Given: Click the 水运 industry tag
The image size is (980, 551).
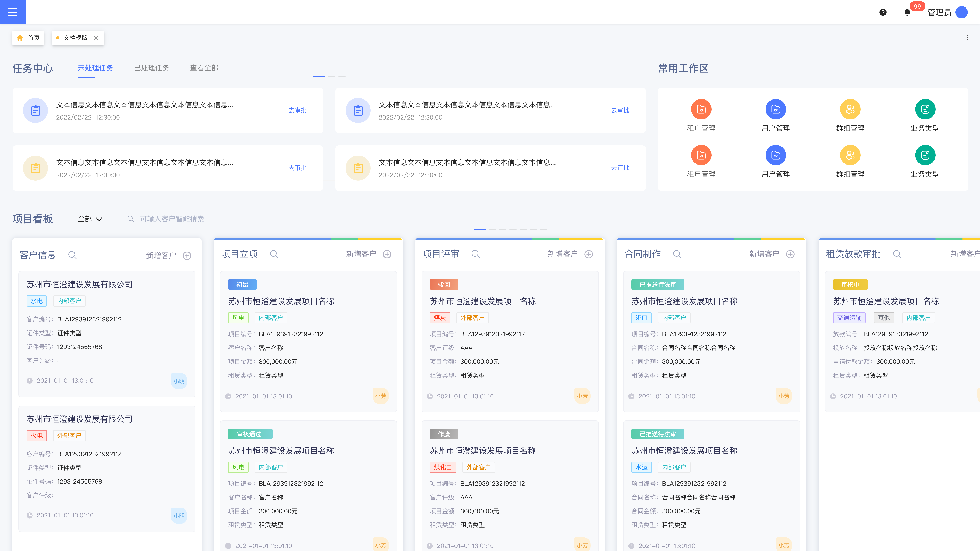Looking at the screenshot, I should [x=642, y=467].
